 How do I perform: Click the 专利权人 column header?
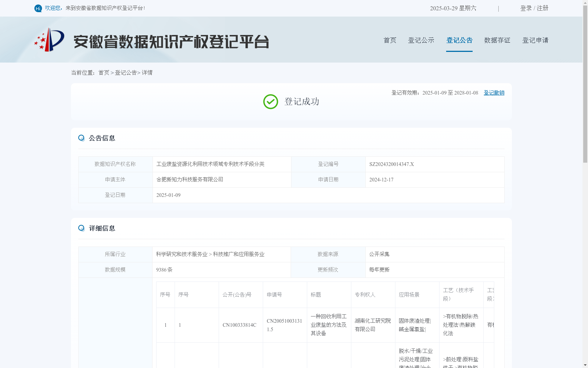[x=373, y=295]
